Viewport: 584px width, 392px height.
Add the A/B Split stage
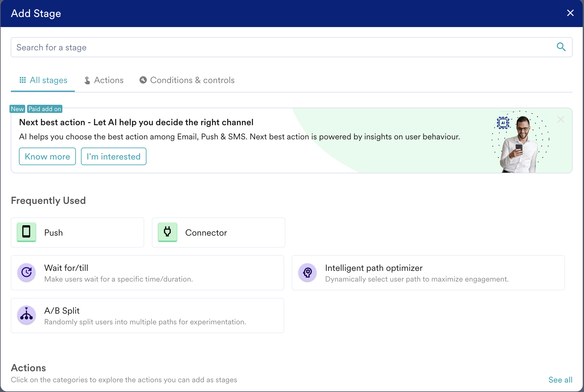click(x=147, y=316)
